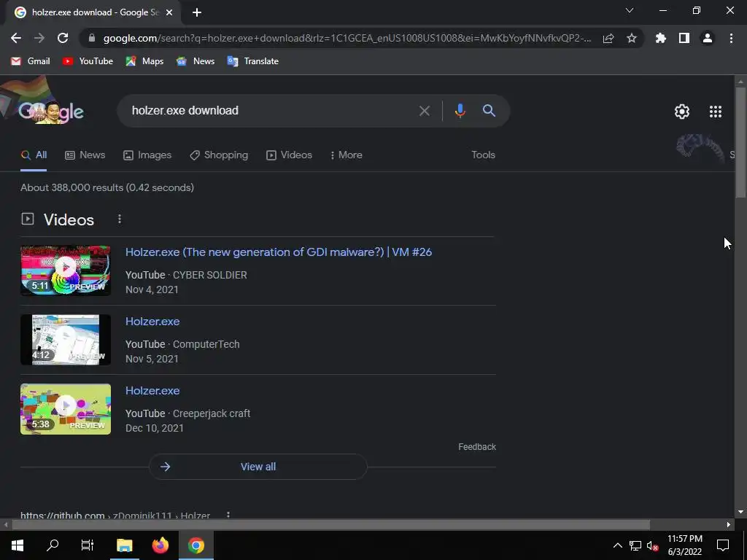747x560 pixels.
Task: Click the vertical scrollbar thumb
Action: click(x=740, y=141)
